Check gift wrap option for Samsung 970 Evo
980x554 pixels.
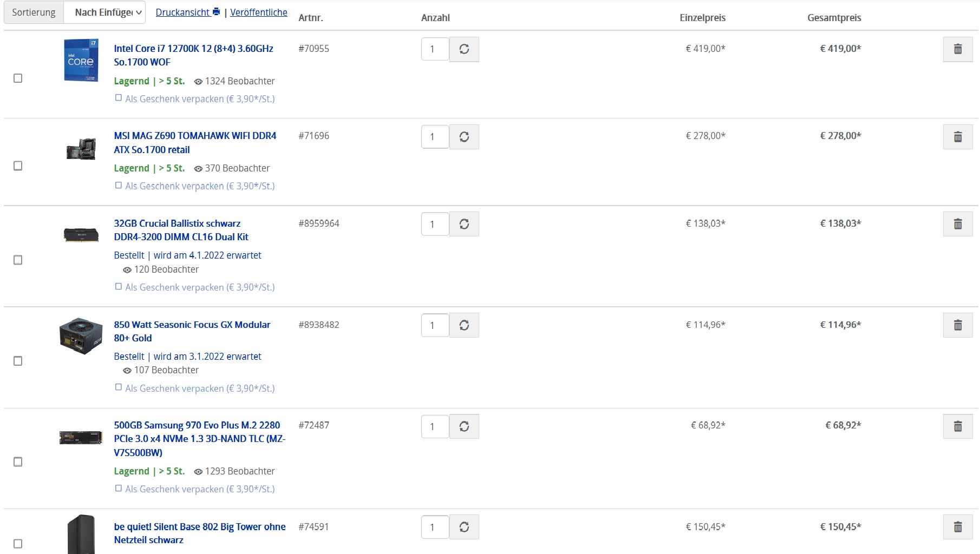[x=119, y=489]
